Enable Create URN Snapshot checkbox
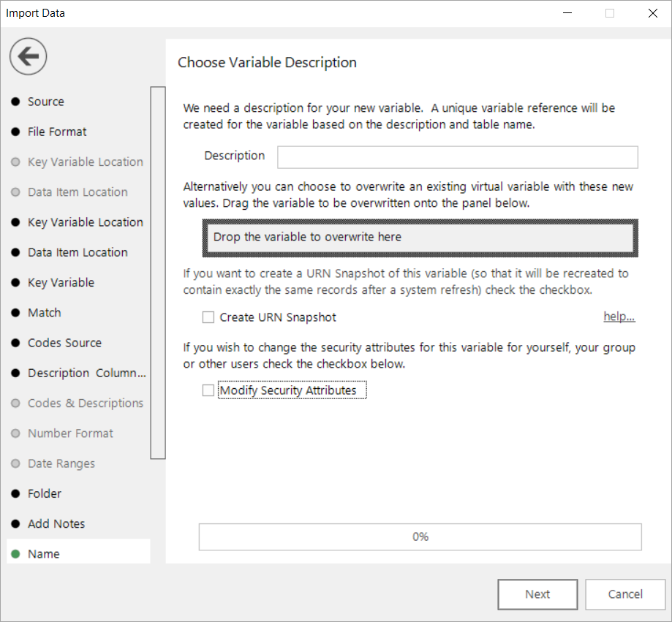672x622 pixels. click(x=208, y=317)
